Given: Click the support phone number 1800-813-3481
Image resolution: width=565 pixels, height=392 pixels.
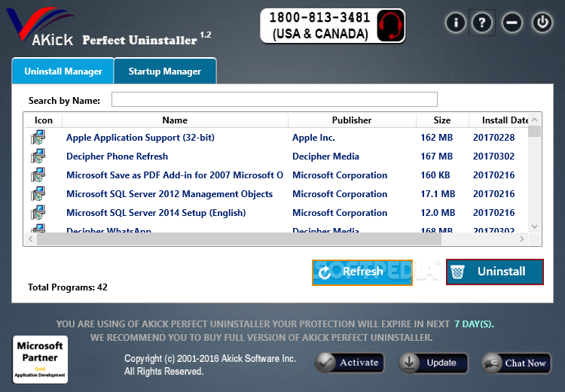Looking at the screenshot, I should (319, 17).
